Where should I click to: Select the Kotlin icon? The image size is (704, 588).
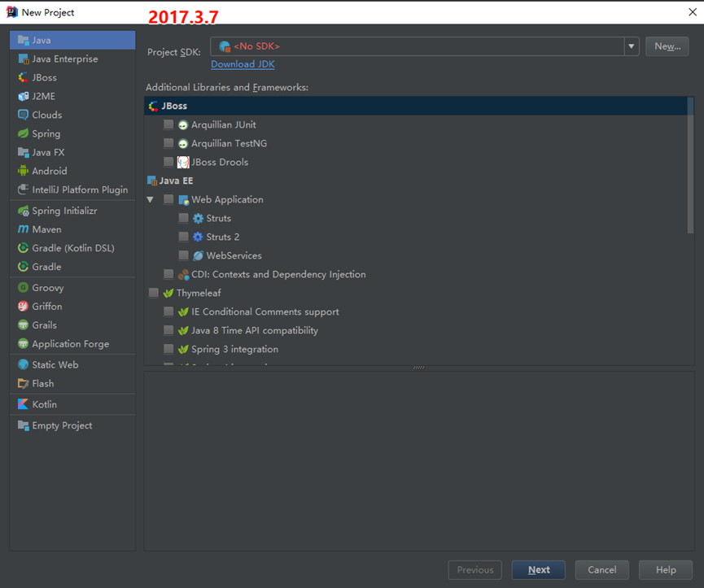click(x=24, y=404)
